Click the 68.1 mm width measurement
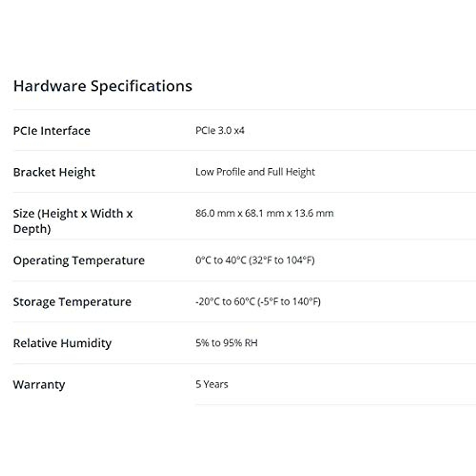476x476 pixels. click(264, 213)
